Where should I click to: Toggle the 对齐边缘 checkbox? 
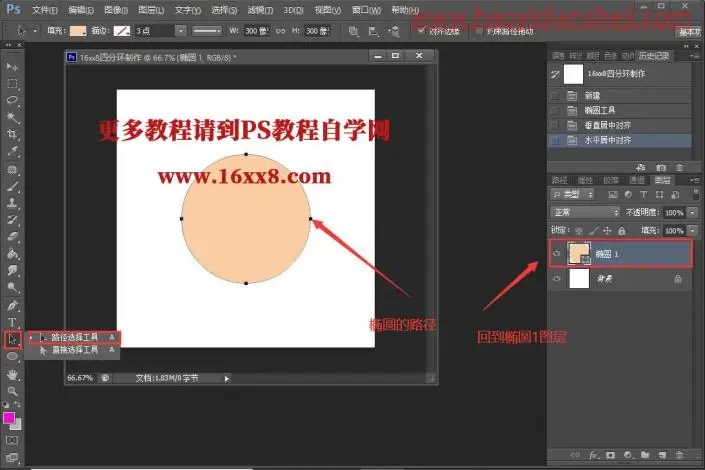click(421, 31)
